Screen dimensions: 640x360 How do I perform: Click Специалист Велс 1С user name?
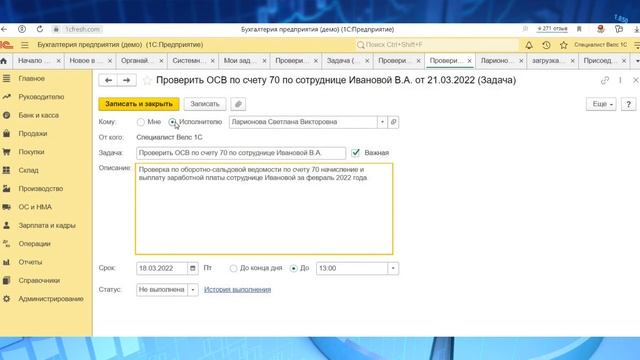(600, 45)
